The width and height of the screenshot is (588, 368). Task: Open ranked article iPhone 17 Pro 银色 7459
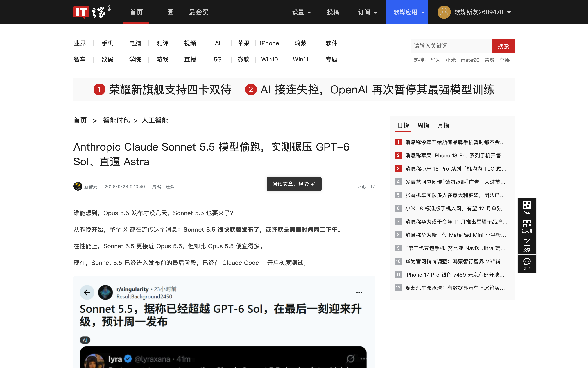point(455,275)
